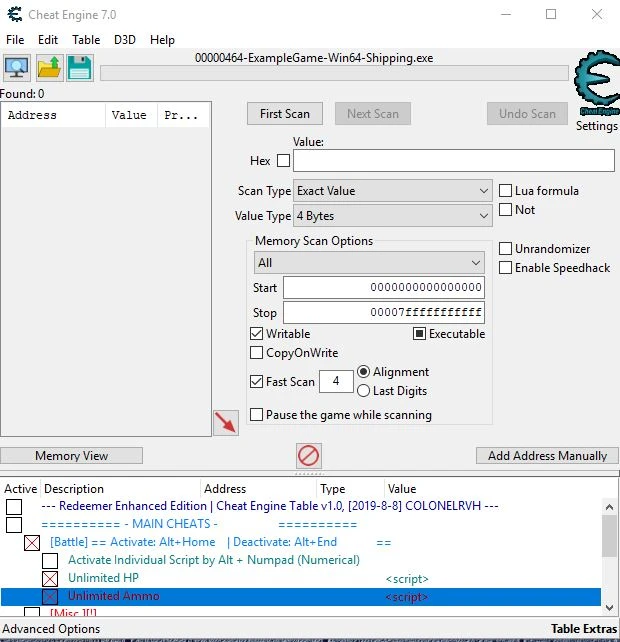The image size is (620, 642).
Task: Select the Alignment radio button
Action: (x=363, y=372)
